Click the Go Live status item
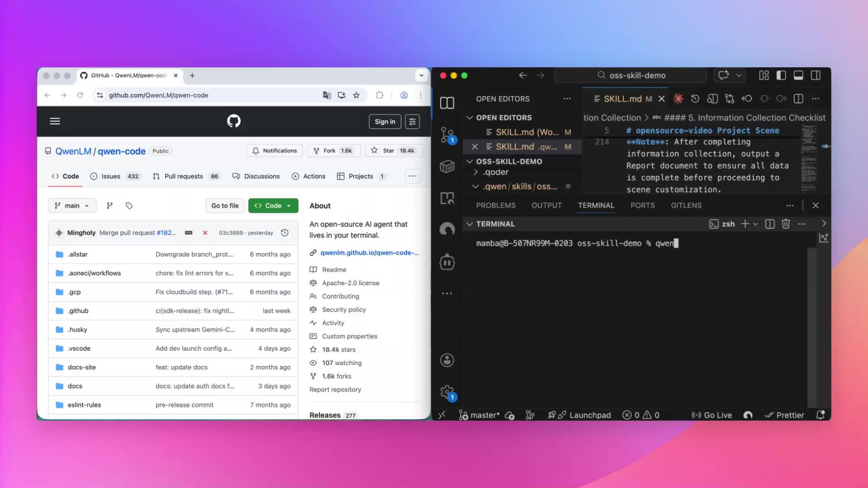 (712, 415)
